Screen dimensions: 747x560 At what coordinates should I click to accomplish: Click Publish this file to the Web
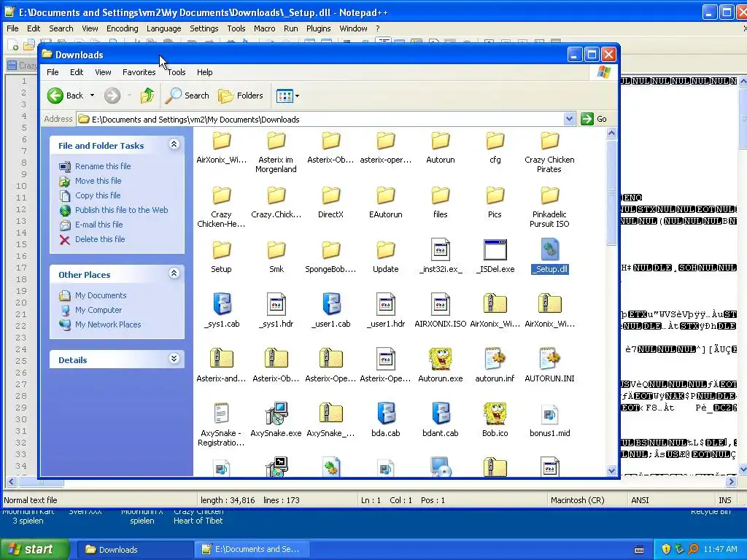pyautogui.click(x=122, y=210)
